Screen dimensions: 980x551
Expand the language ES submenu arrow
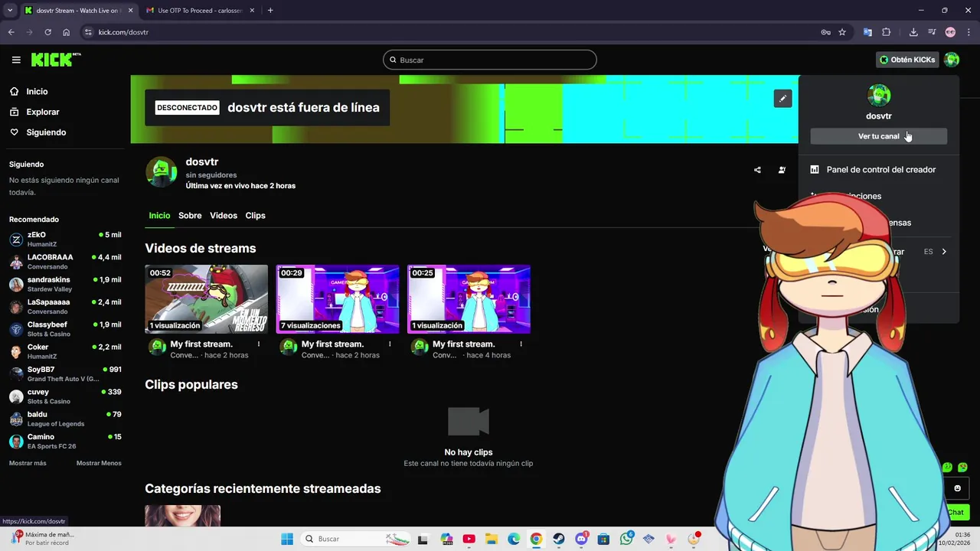point(944,251)
